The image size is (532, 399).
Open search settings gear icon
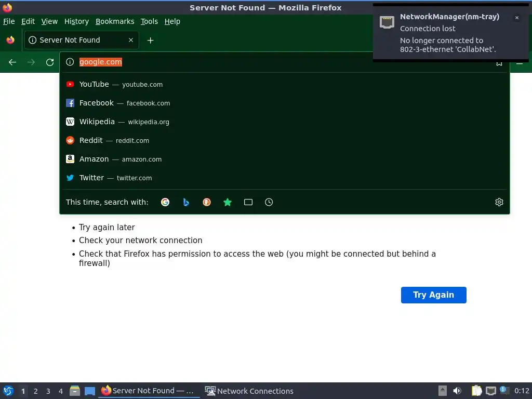tap(499, 202)
